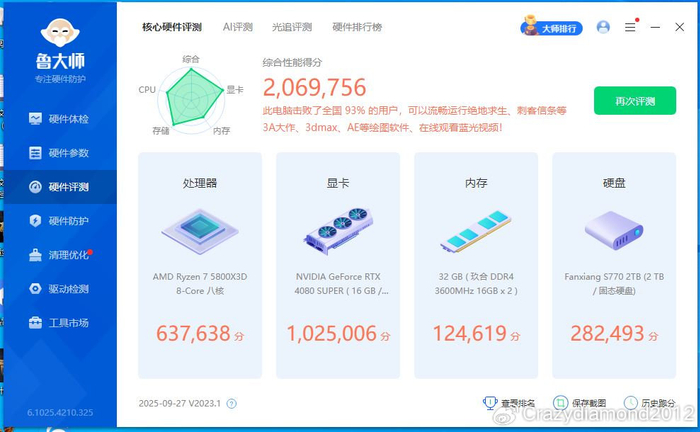
Task: Click the clock icon beside 历史跑分
Action: pyautogui.click(x=630, y=403)
